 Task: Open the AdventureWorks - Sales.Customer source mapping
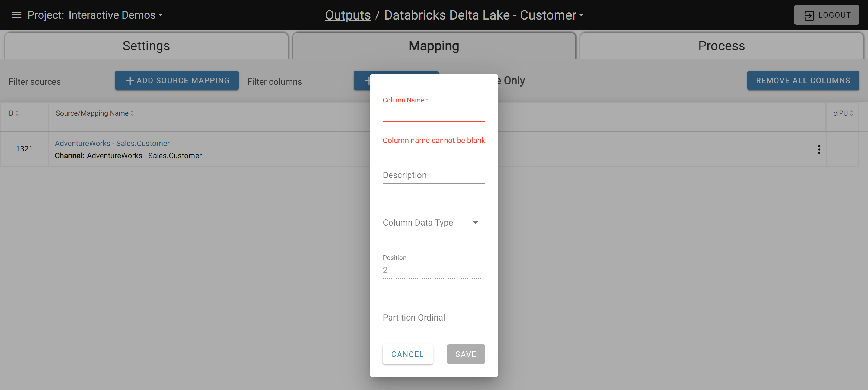(112, 143)
